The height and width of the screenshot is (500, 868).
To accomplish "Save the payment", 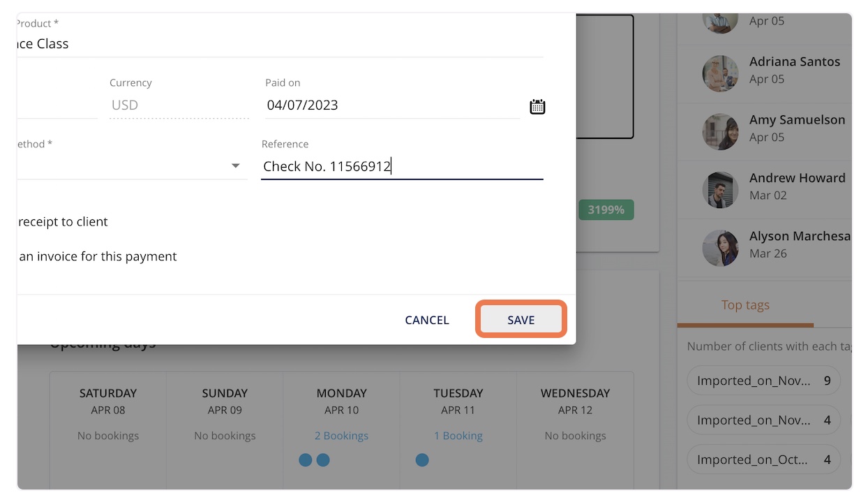I will click(x=521, y=320).
